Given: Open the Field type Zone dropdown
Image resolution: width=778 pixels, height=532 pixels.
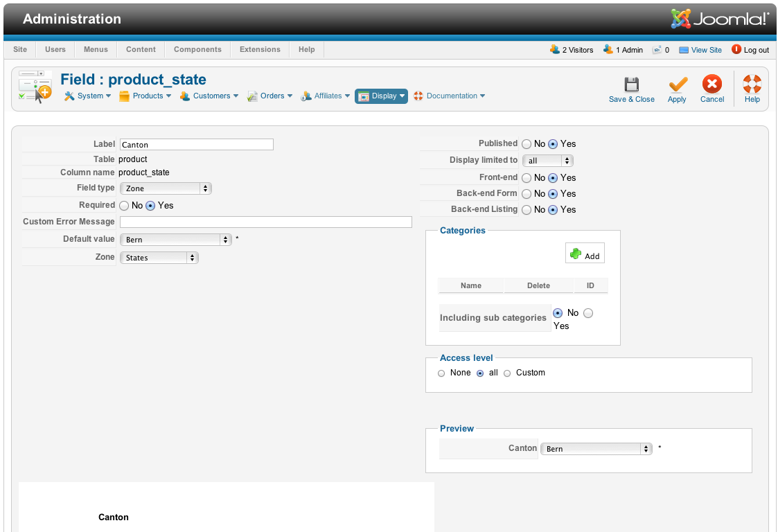Looking at the screenshot, I should click(166, 188).
